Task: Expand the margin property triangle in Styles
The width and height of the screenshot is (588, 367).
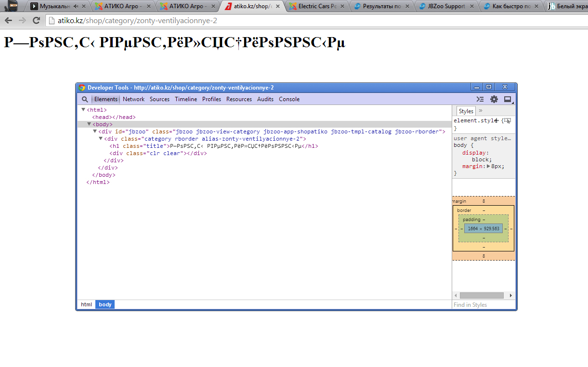Action: 488,166
